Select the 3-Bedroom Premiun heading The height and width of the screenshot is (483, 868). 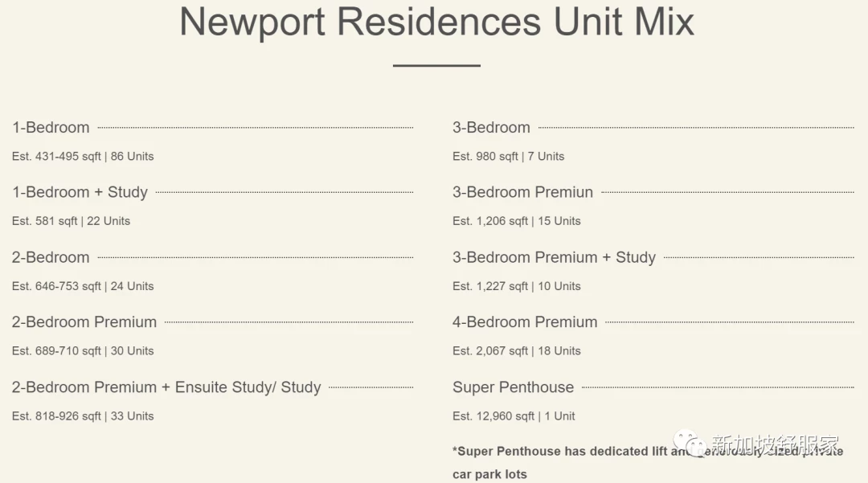522,192
